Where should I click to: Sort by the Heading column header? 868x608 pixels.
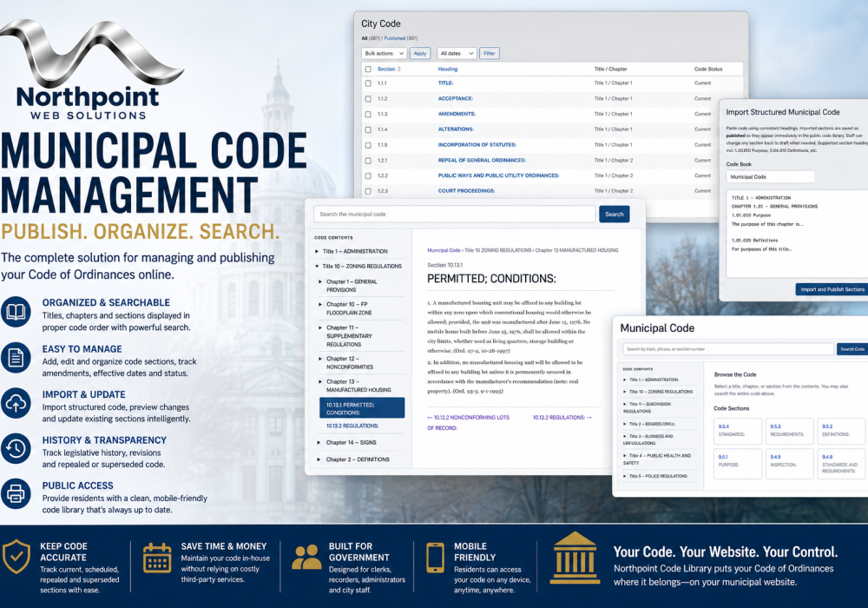point(448,69)
